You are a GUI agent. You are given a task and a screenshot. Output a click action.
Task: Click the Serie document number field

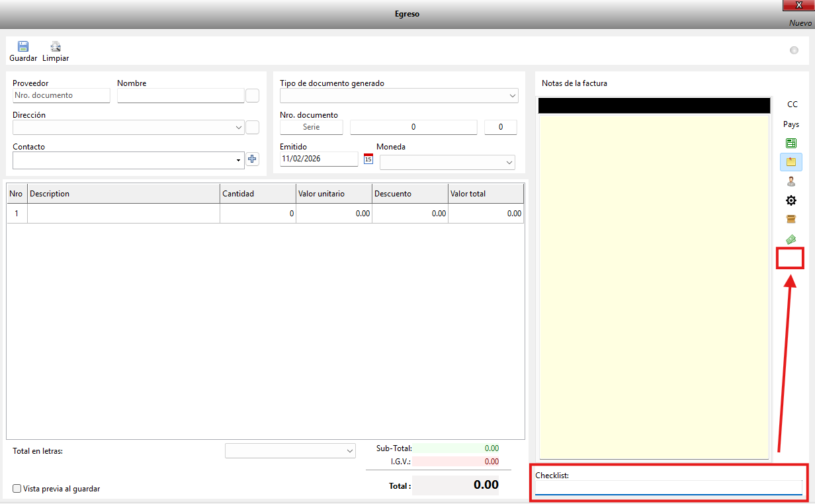coord(311,127)
